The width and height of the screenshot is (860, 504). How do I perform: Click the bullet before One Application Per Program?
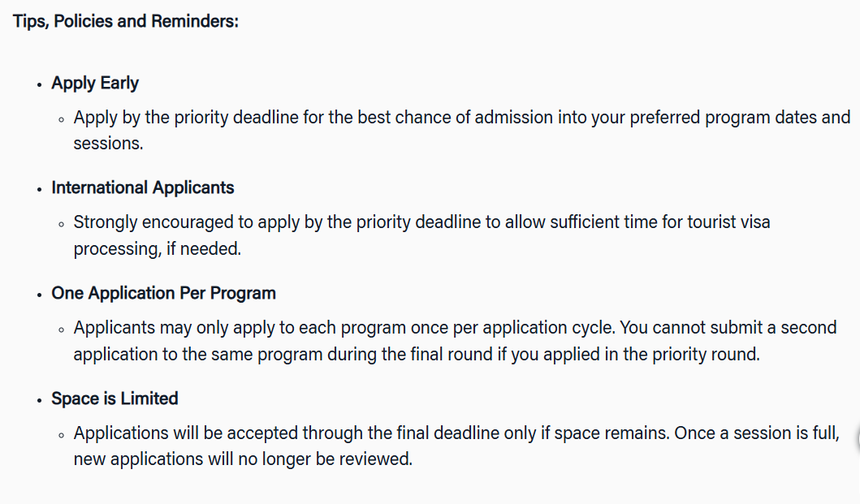pos(39,295)
